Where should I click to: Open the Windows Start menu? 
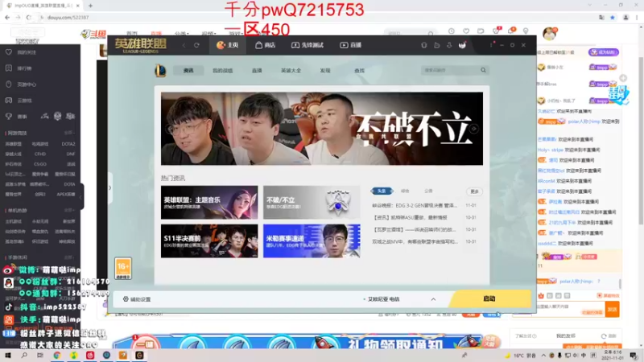coord(8,355)
